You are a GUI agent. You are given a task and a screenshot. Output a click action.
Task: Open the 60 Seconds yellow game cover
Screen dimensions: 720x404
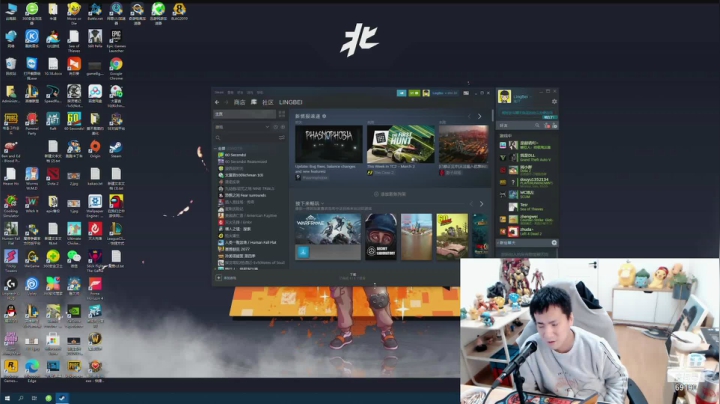point(452,237)
